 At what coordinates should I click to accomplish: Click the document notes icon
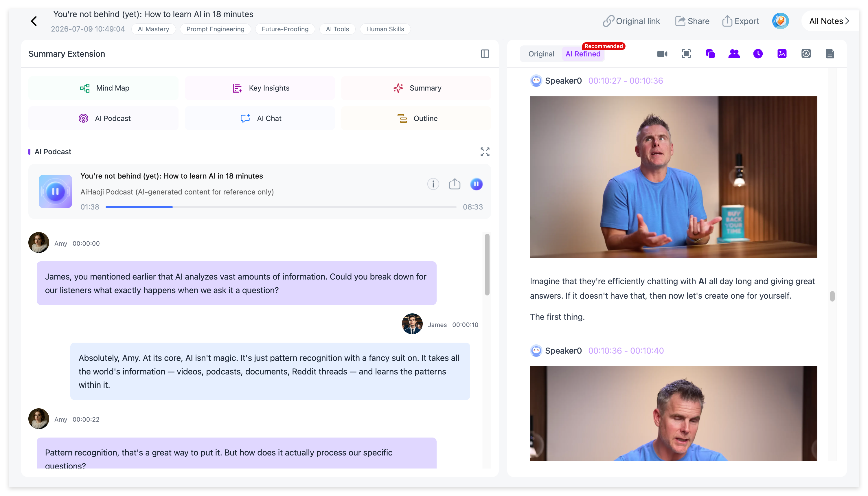click(830, 54)
